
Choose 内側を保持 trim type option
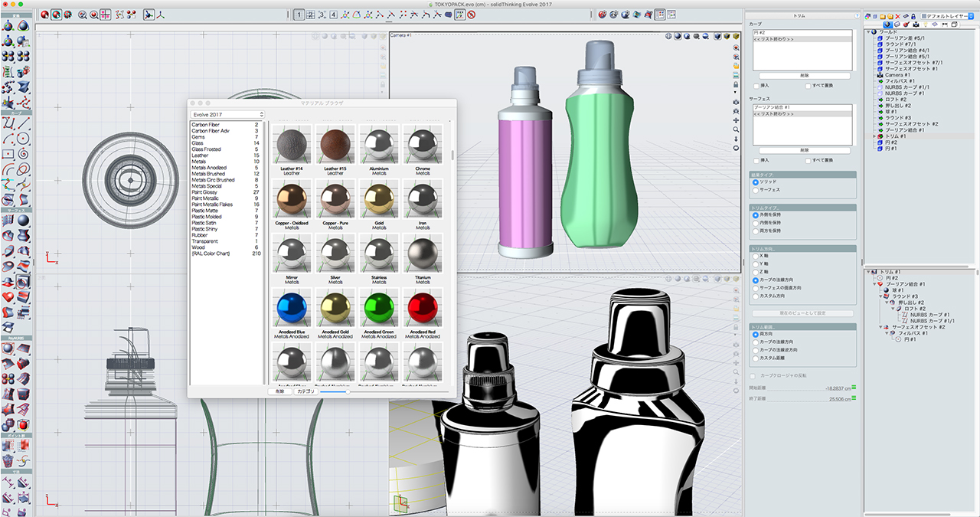756,222
